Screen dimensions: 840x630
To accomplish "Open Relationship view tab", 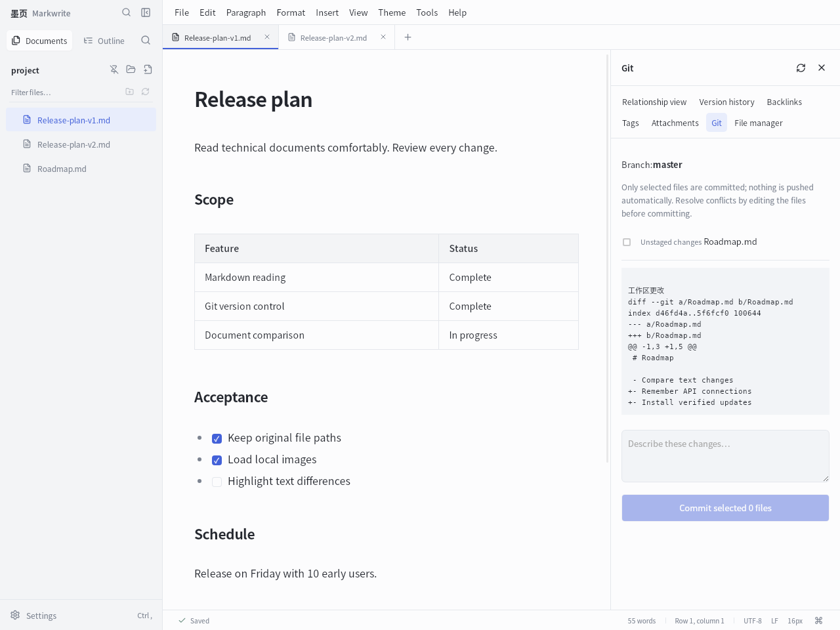I will [x=654, y=102].
